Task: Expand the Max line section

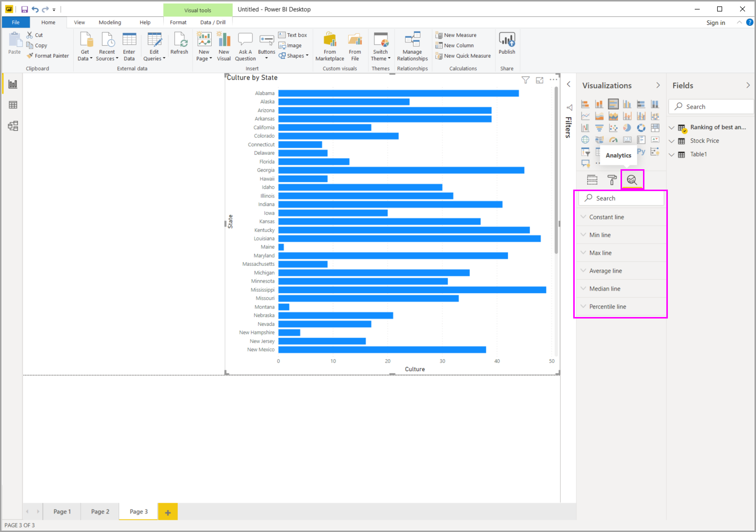Action: (x=621, y=253)
